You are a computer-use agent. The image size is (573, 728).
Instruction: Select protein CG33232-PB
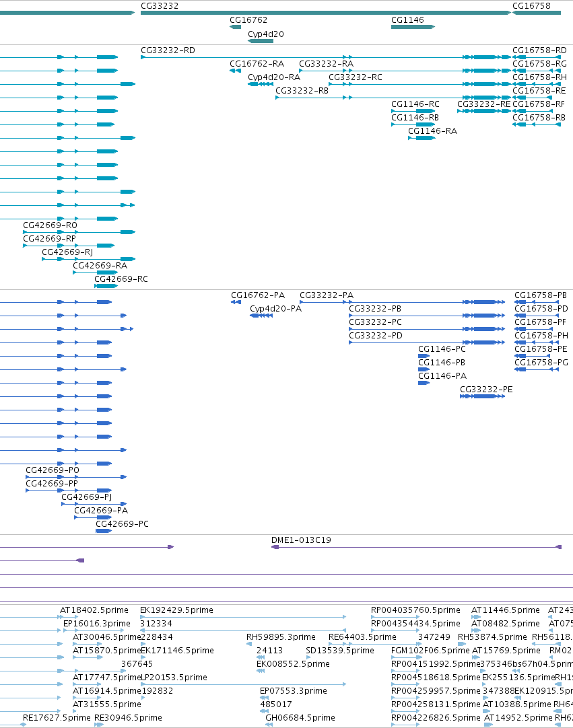(x=375, y=309)
